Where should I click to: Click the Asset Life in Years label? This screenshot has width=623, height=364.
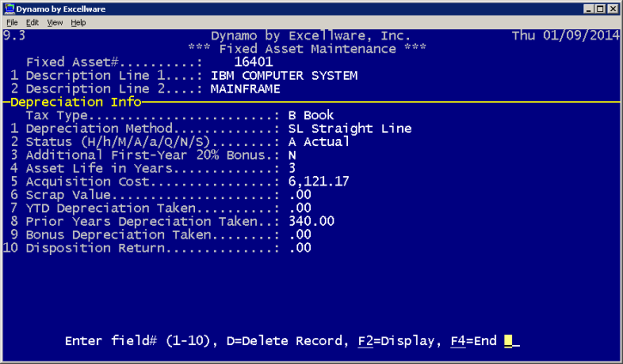pos(153,168)
